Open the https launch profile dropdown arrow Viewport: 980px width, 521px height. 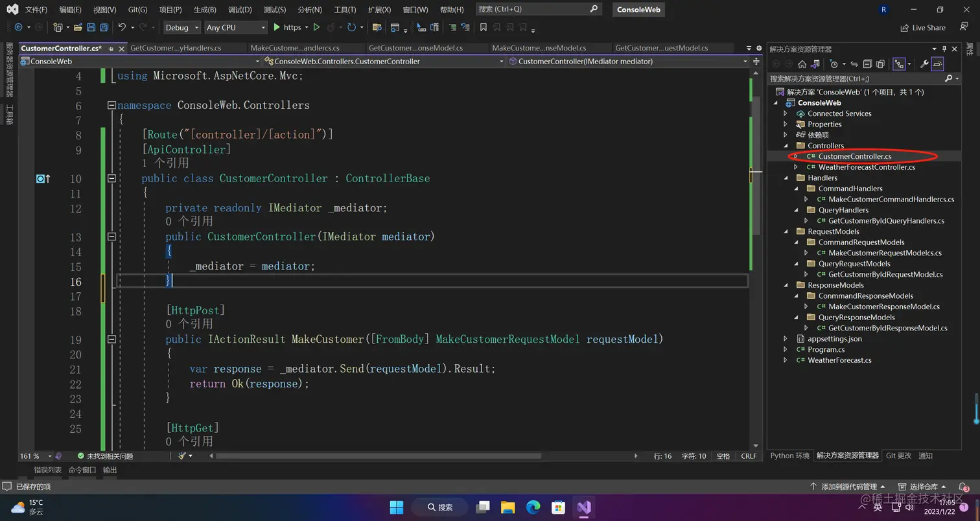pyautogui.click(x=307, y=27)
